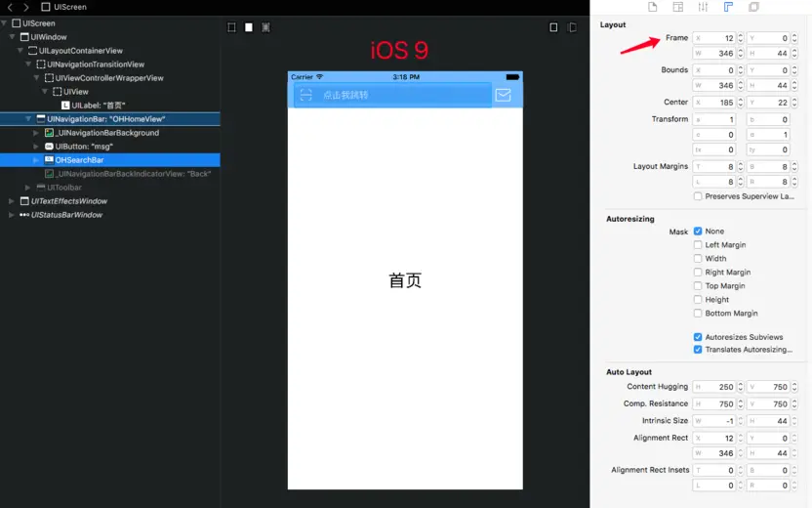Image resolution: width=812 pixels, height=508 pixels.
Task: Go back with the left navigation chevron
Action: point(10,7)
